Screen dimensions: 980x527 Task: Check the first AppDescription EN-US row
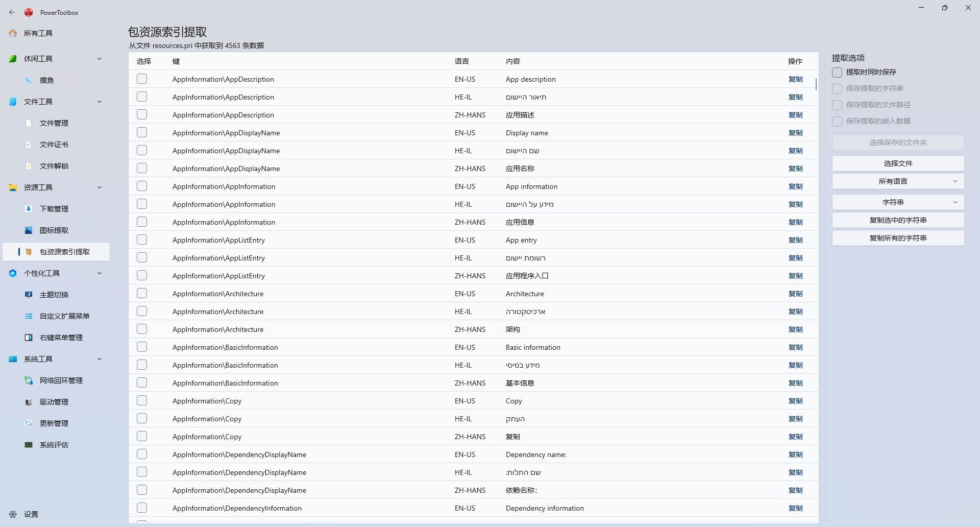142,79
